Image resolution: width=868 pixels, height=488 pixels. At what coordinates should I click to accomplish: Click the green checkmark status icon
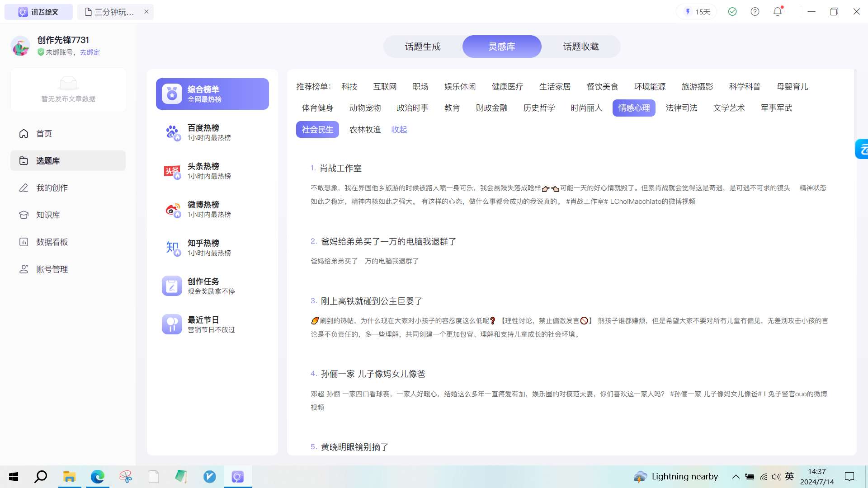732,12
